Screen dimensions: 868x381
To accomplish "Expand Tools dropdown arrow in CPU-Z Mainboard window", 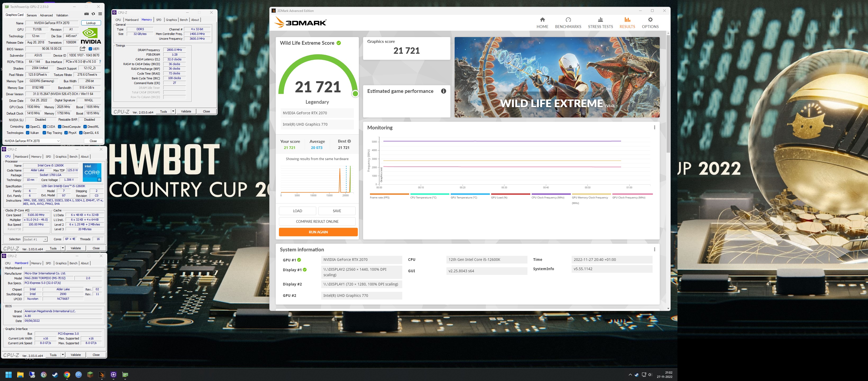I will tap(63, 355).
